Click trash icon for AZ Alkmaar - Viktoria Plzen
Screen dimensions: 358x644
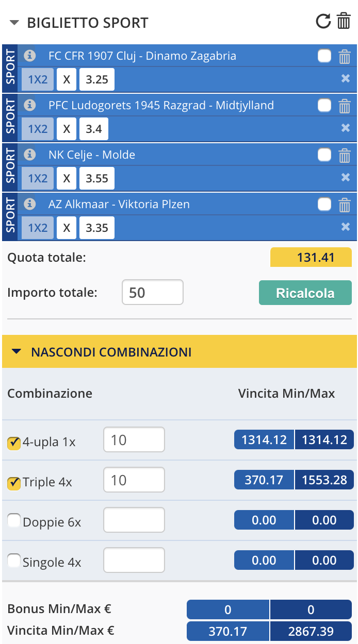tap(344, 205)
